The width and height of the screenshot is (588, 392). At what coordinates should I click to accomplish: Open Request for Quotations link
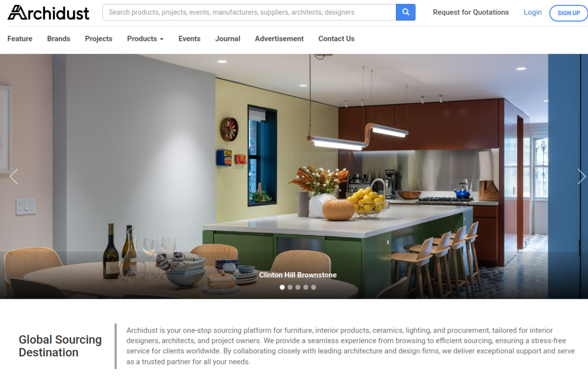coord(471,12)
